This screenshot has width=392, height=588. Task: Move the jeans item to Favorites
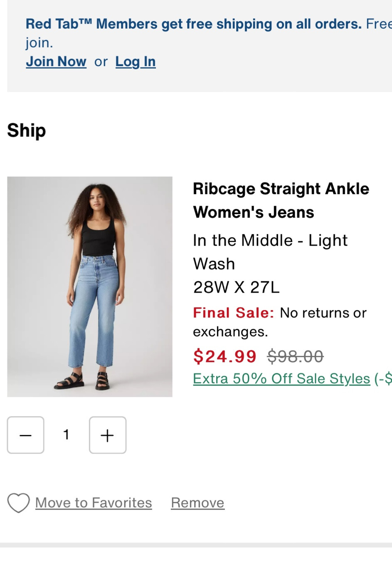(x=94, y=502)
